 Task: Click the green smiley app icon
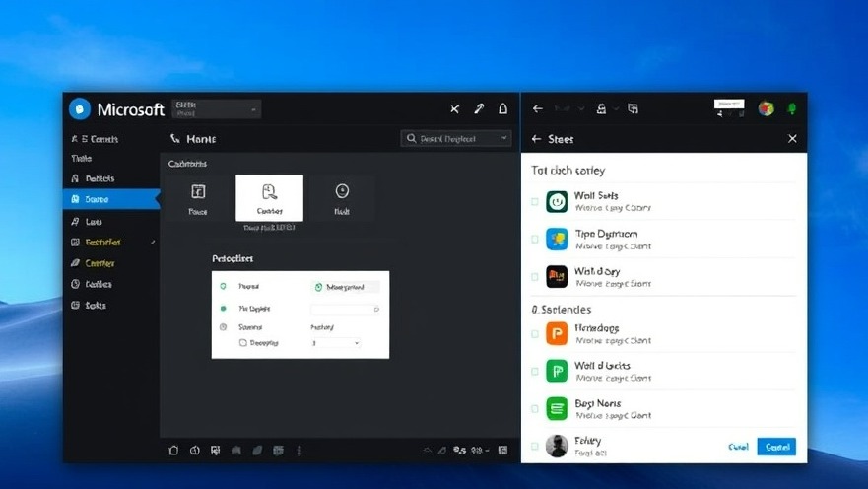[557, 201]
